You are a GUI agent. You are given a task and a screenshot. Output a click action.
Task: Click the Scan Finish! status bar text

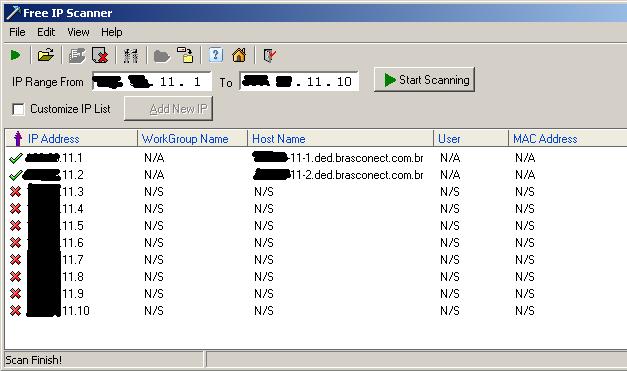tap(34, 360)
